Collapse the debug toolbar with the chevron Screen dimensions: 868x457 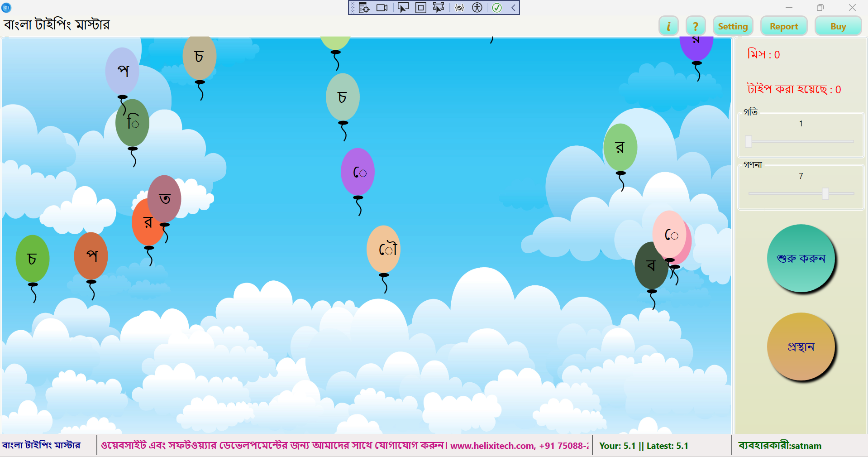click(x=513, y=8)
